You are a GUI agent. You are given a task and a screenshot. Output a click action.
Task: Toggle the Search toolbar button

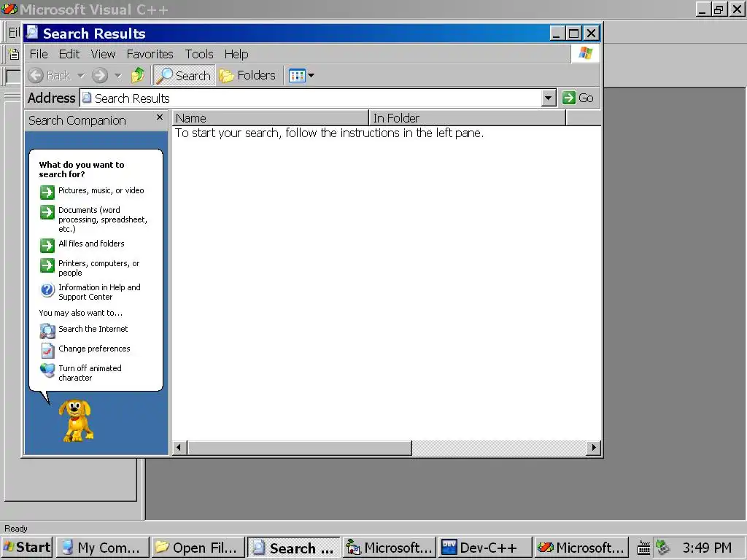184,75
